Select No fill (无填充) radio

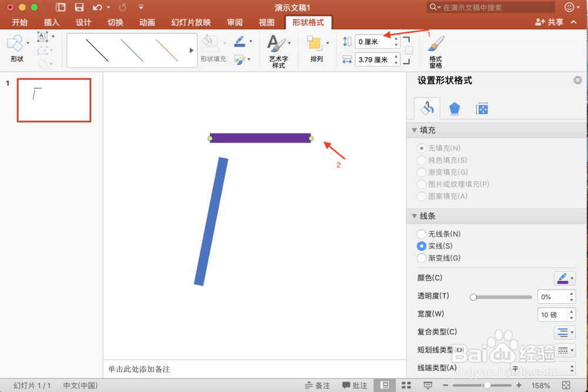click(422, 148)
